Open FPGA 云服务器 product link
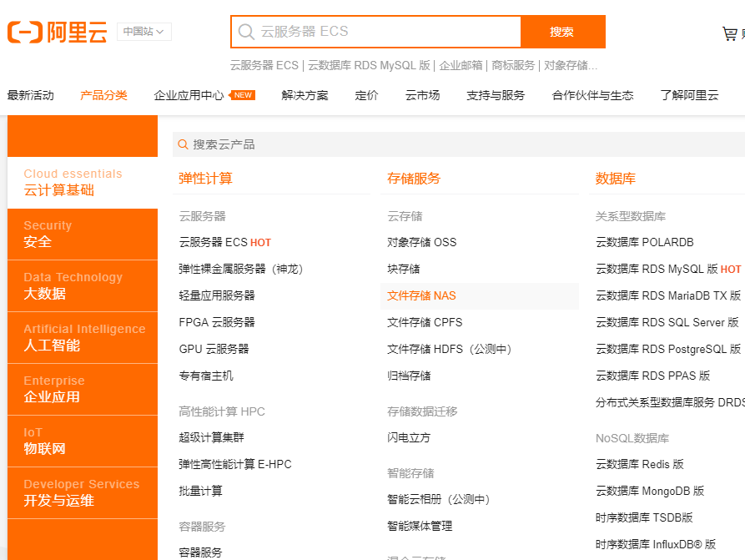 coord(217,322)
